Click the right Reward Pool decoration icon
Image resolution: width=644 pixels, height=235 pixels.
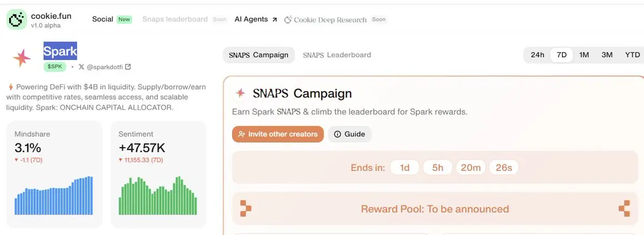[624, 209]
